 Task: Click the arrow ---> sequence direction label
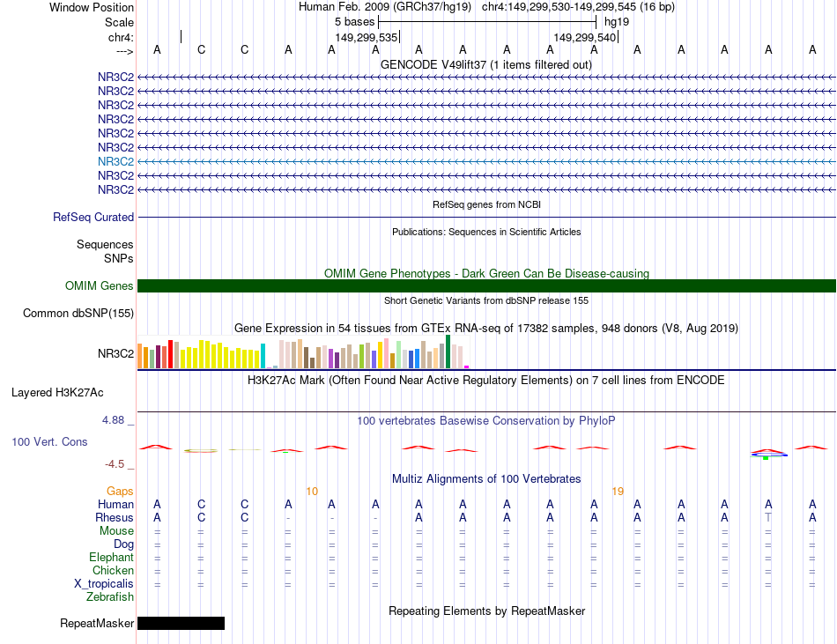125,51
